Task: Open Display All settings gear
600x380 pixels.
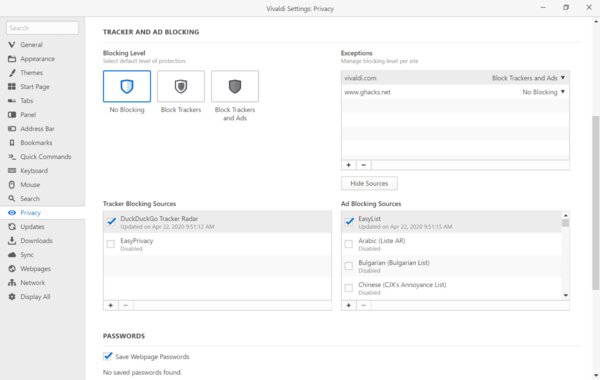Action: [x=12, y=297]
